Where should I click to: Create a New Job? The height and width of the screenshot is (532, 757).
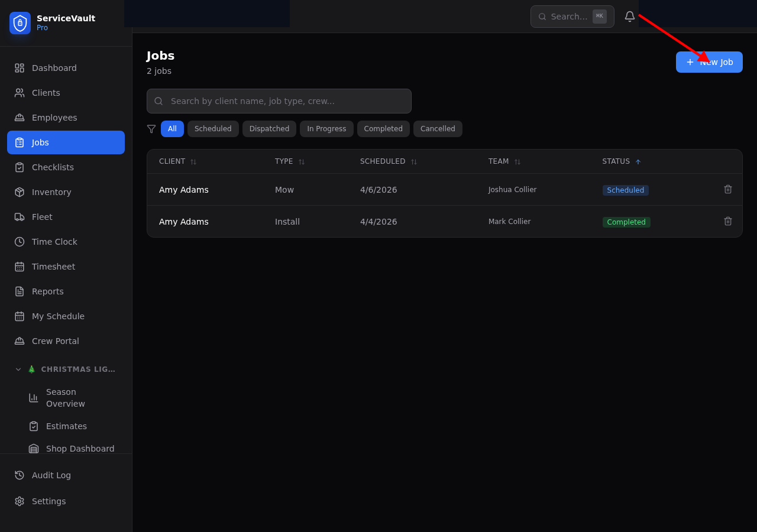coord(709,62)
